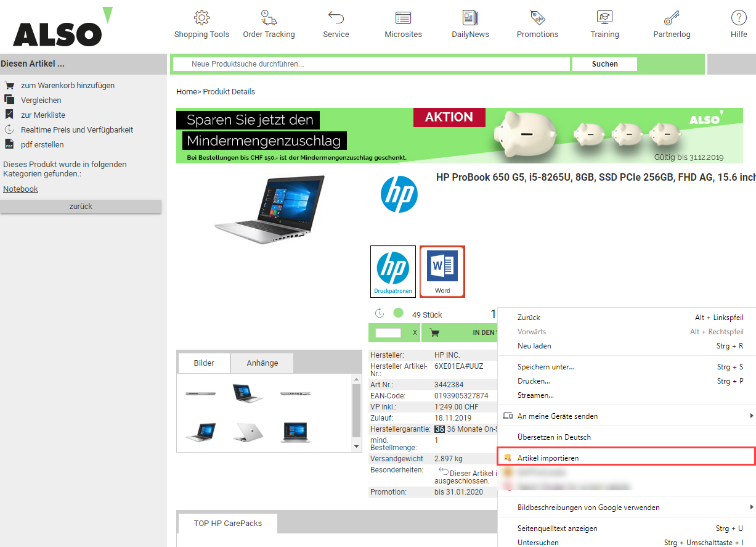Open Shopping Tools gear icon

[x=201, y=17]
